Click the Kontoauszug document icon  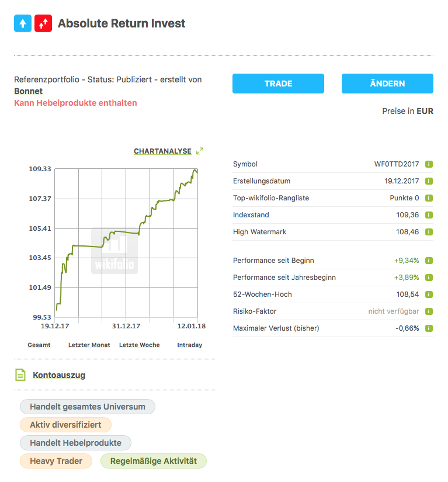coord(20,375)
